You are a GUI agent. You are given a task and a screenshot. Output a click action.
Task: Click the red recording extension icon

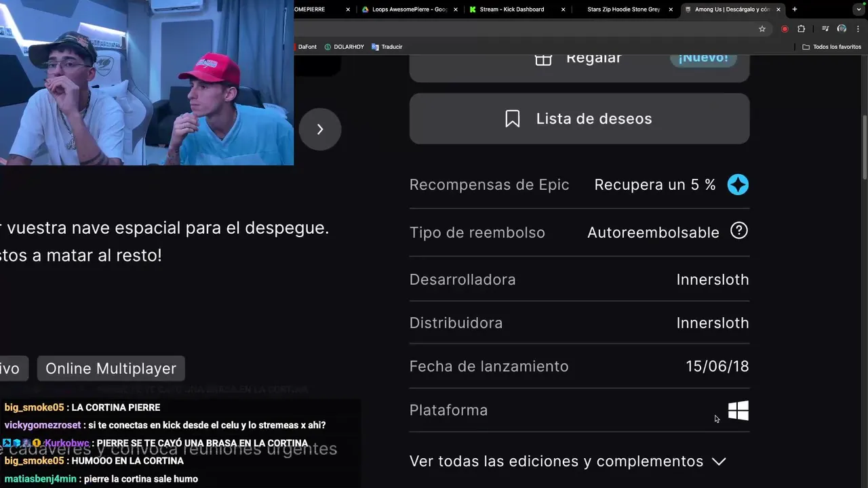click(785, 29)
